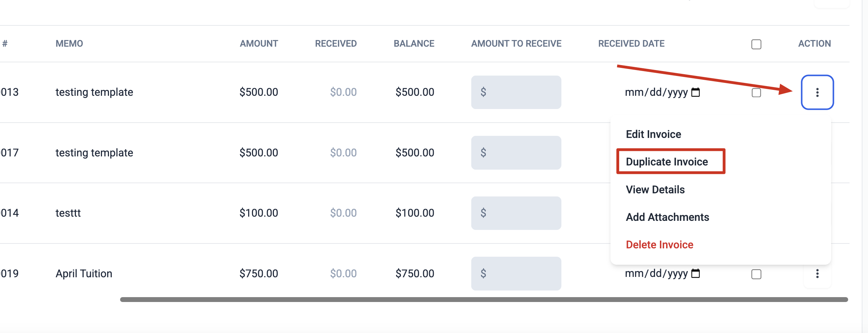Open calendar picker icon in April Tuition row

point(695,273)
